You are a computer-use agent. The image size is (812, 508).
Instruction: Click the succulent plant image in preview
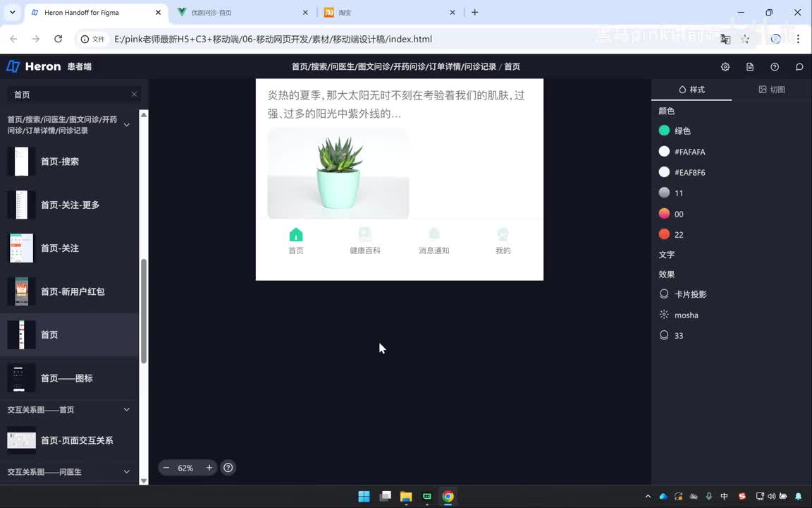click(x=338, y=173)
